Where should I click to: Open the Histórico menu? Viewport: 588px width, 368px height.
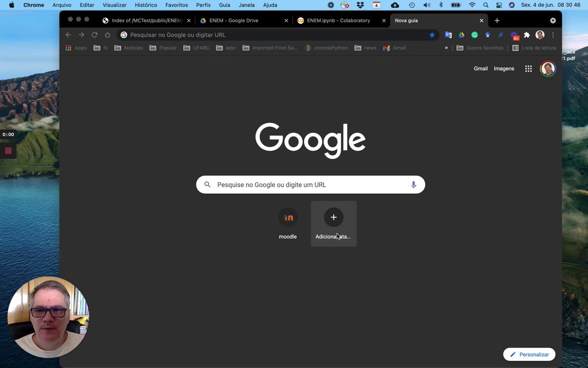point(146,5)
